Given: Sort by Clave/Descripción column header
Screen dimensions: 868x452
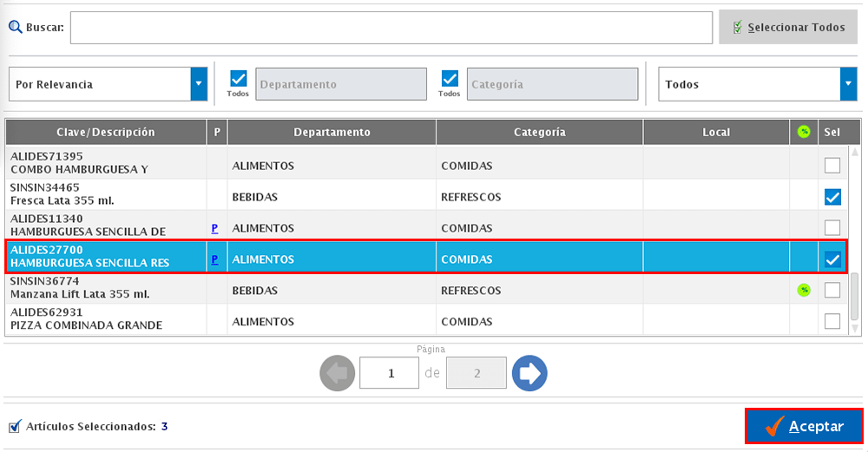Looking at the screenshot, I should click(106, 132).
